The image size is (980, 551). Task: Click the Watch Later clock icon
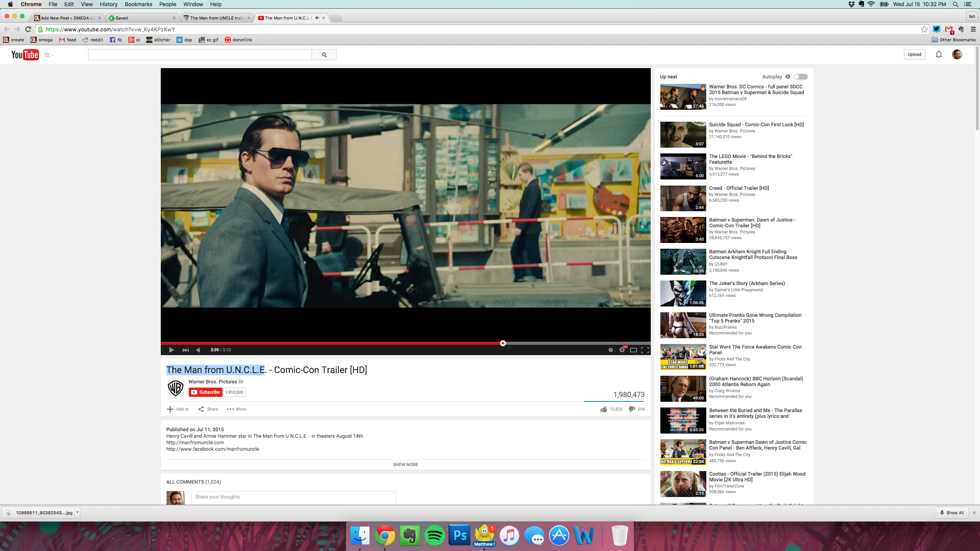(611, 350)
